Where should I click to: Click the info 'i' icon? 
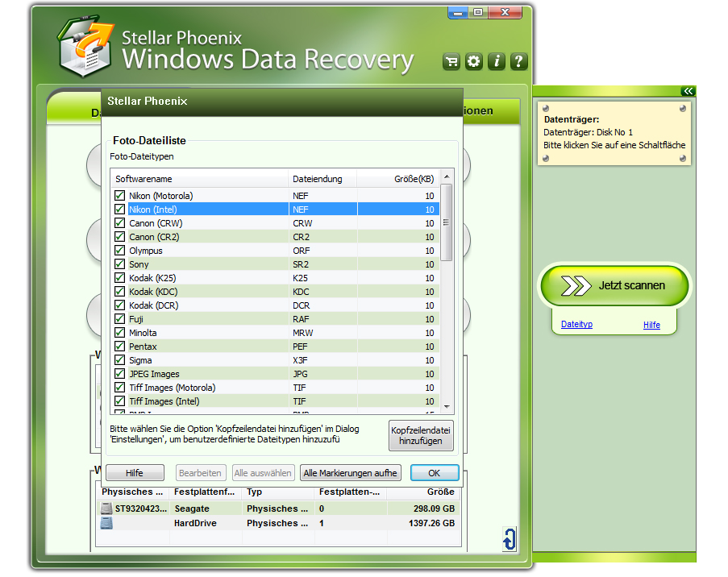tap(497, 61)
